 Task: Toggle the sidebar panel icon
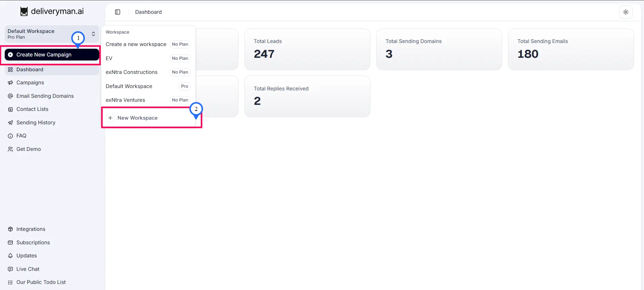tap(118, 12)
